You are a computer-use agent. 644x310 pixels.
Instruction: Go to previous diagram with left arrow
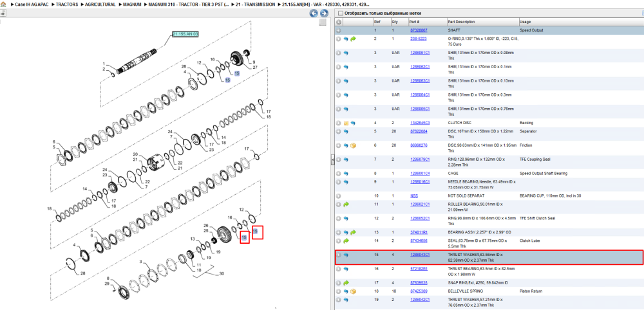(x=314, y=14)
